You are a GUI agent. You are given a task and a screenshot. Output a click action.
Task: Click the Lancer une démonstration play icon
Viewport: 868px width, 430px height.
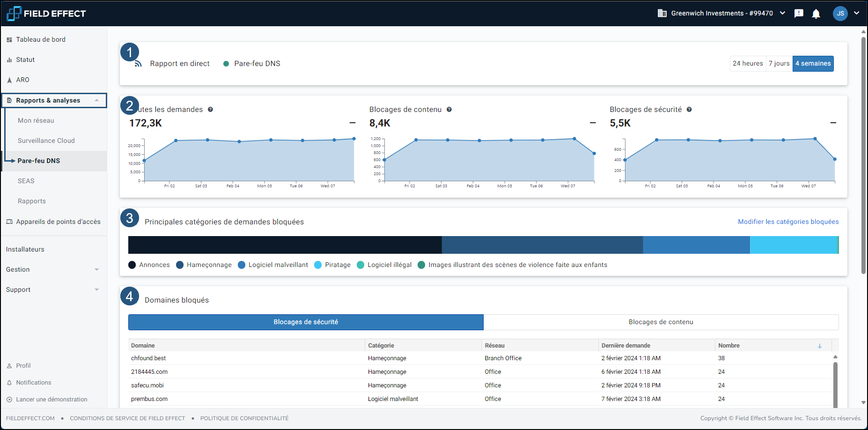tap(9, 400)
